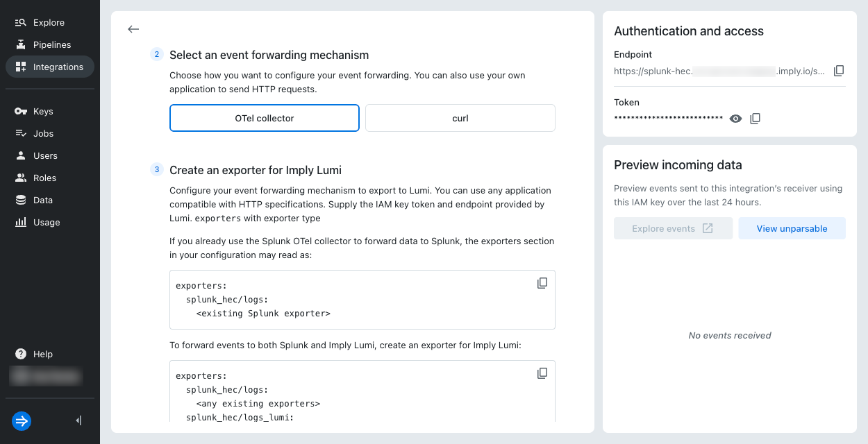Click the database icon beside Data
Screen dimensions: 868x444
point(21,200)
